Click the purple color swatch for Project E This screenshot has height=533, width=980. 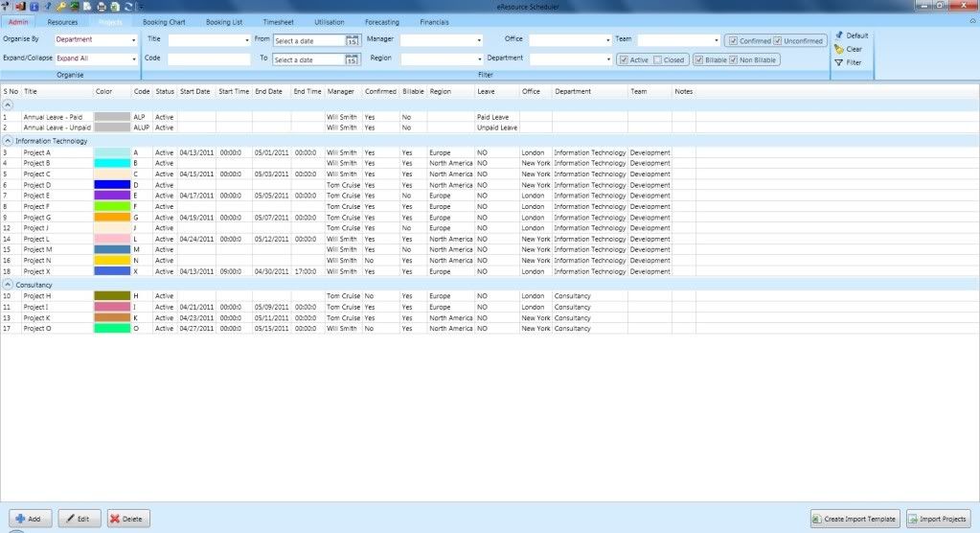[x=112, y=196]
